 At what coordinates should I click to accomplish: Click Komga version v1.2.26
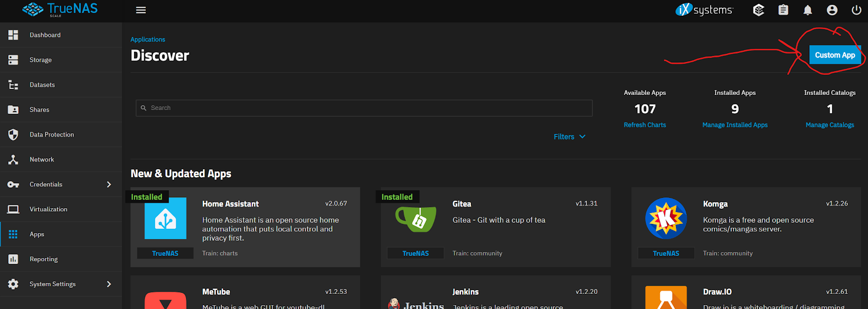coord(837,203)
